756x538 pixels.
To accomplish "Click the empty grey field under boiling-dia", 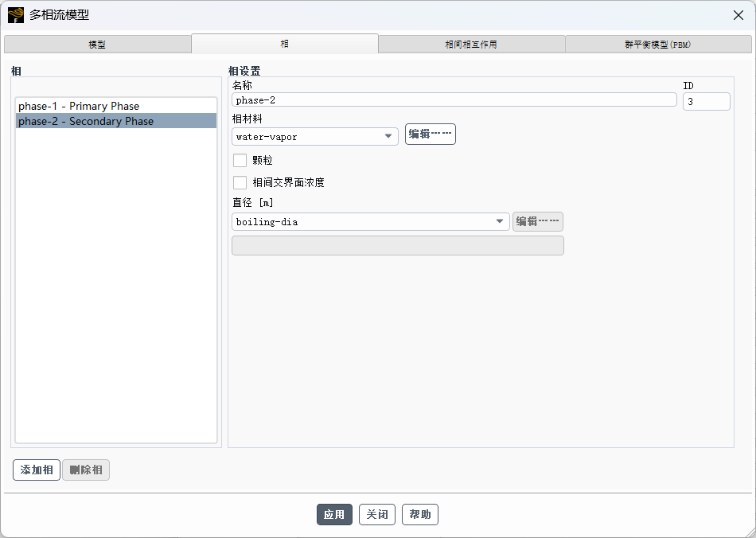I will [398, 245].
